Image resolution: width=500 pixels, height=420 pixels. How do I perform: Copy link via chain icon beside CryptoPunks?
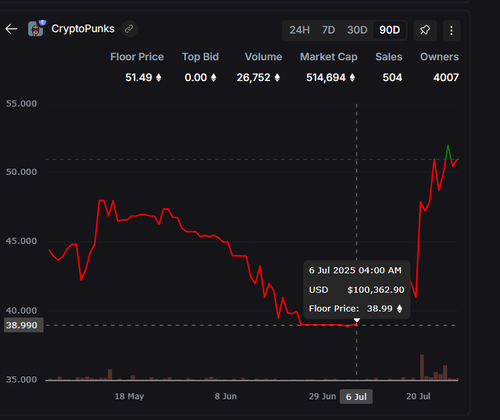[129, 29]
